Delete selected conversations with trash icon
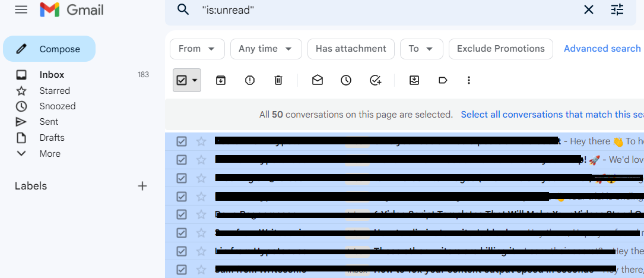Viewport: 644px width, 278px height. click(x=278, y=80)
